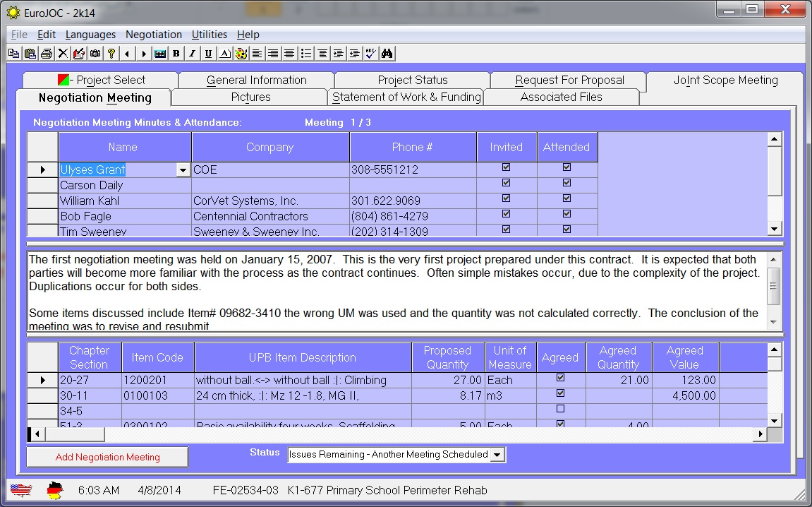Click the camera icon in the toolbar
Screen dimensions: 812x507
coord(95,54)
